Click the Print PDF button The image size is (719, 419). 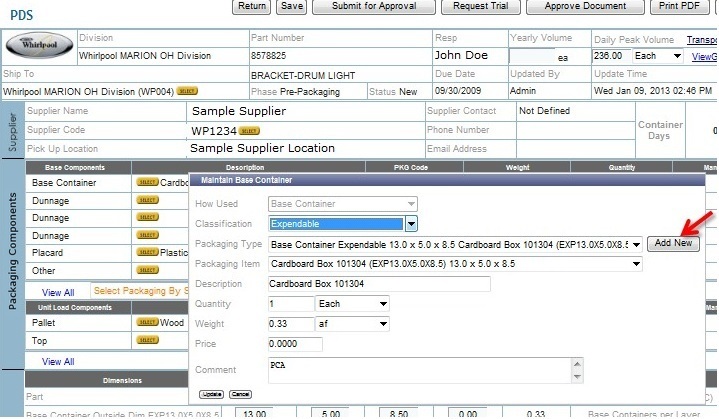679,6
